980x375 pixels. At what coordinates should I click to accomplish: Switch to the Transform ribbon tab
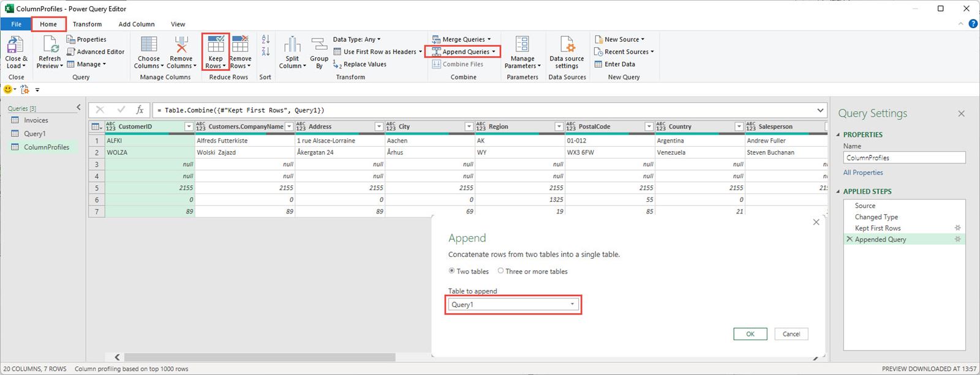click(x=87, y=24)
